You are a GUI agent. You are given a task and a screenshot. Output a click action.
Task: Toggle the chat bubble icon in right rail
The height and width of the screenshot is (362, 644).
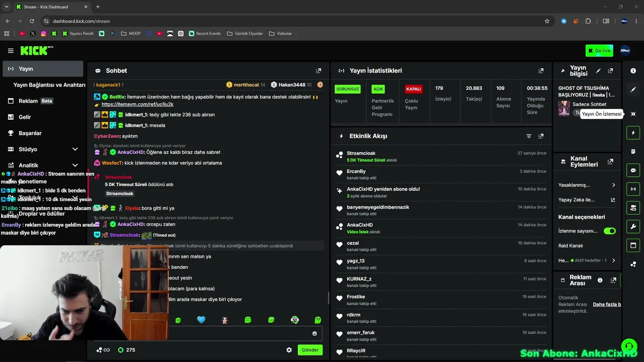point(633,170)
